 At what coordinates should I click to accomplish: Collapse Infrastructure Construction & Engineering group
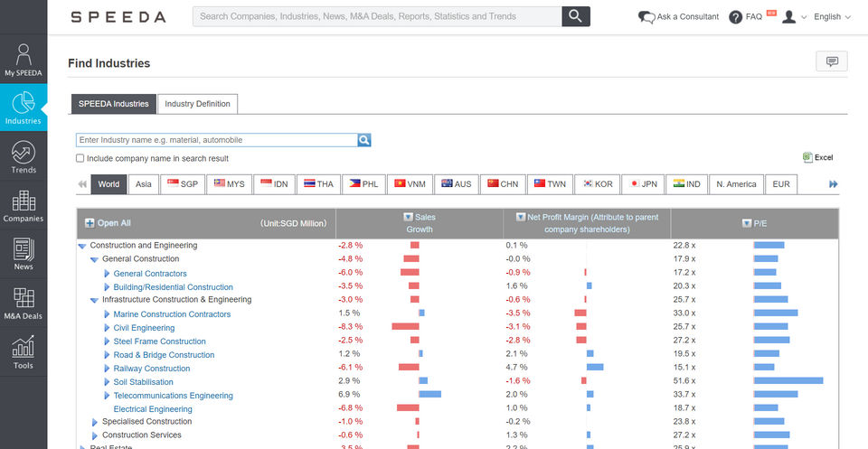coord(94,300)
